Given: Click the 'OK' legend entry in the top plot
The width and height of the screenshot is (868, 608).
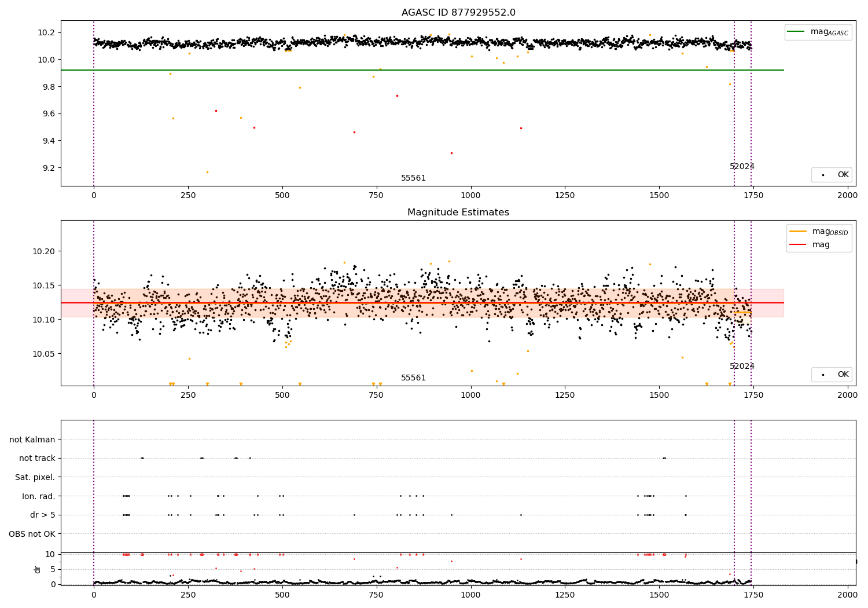Looking at the screenshot, I should coord(832,174).
